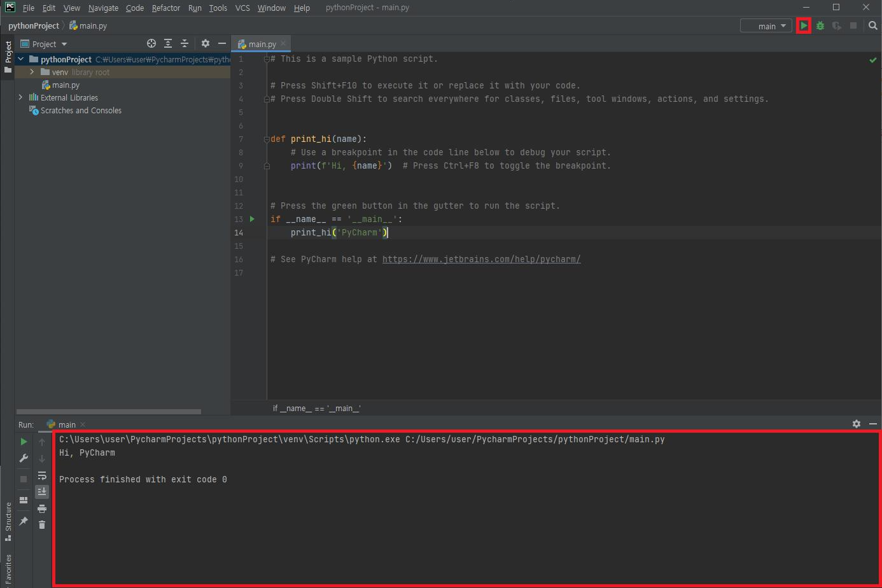Move up the stack trace arrow
The height and width of the screenshot is (588, 882).
click(x=42, y=442)
